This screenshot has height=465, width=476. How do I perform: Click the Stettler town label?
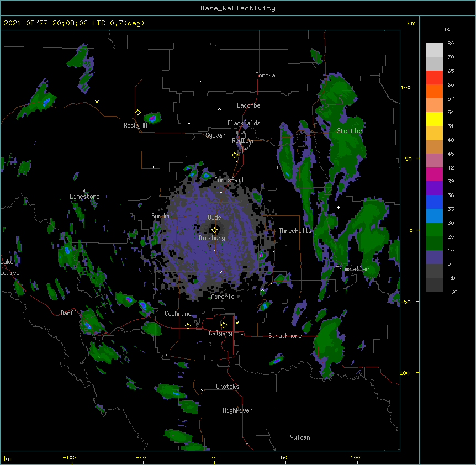click(350, 131)
